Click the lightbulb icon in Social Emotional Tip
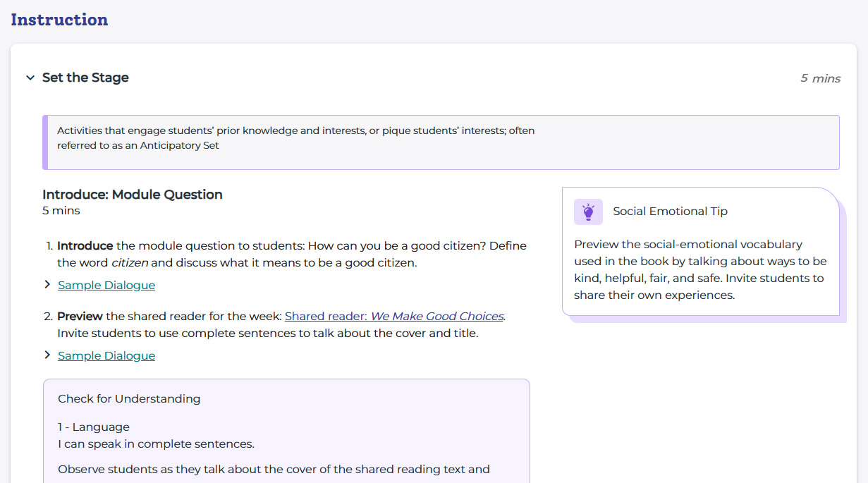The image size is (868, 483). (588, 212)
